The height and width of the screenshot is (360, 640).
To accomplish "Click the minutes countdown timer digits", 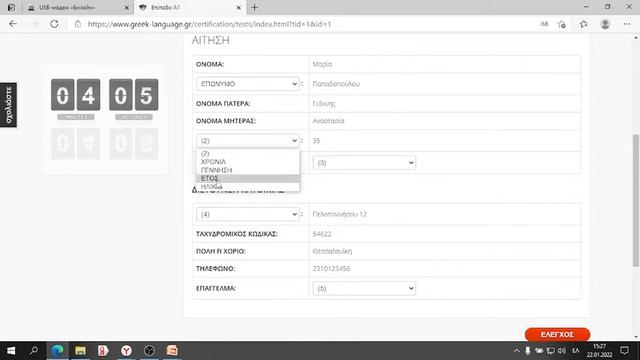I will [76, 95].
